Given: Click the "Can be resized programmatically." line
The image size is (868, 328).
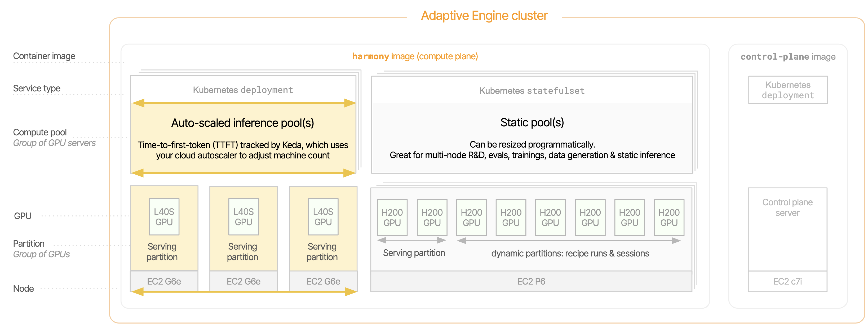Looking at the screenshot, I should (532, 145).
